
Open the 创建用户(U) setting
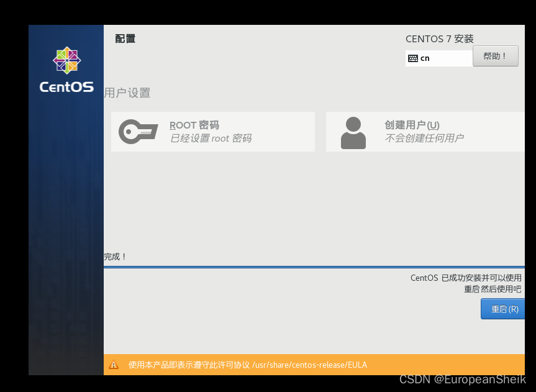(425, 132)
